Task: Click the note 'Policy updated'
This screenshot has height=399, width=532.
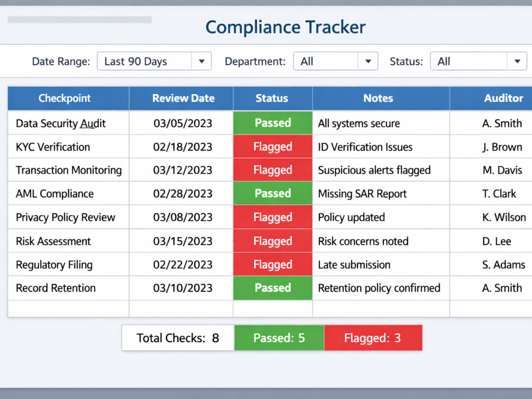Action: (352, 217)
